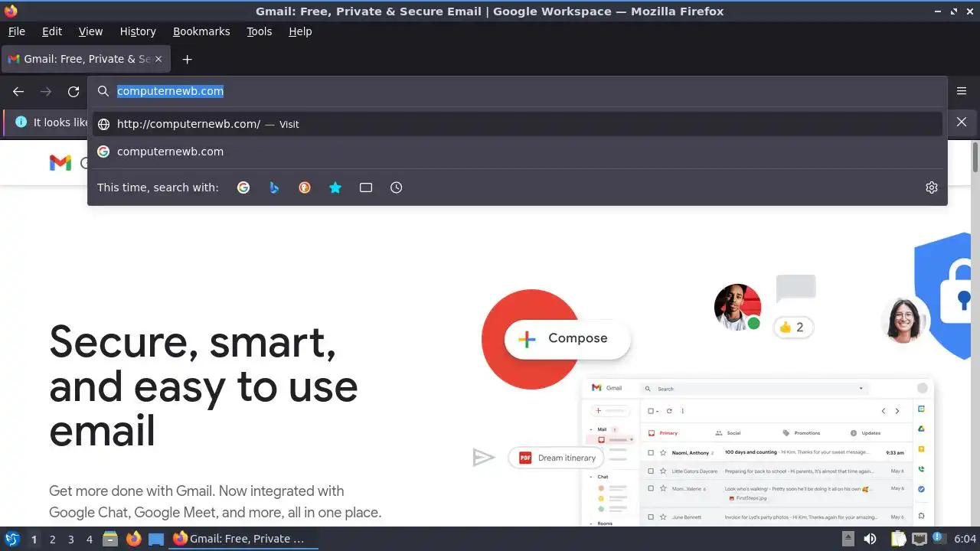
Task: Open the View menu
Action: point(90,31)
